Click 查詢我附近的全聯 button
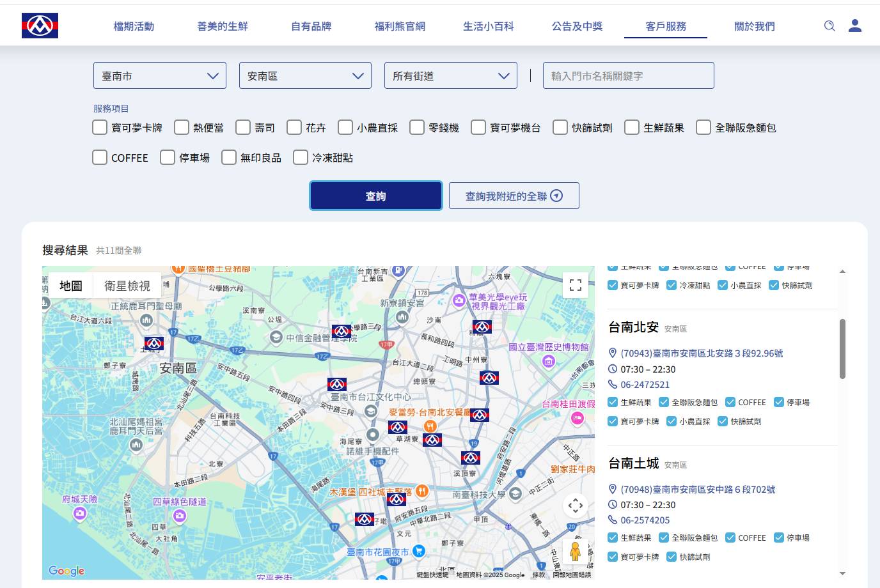Viewport: 880px width, 588px height. [x=514, y=196]
